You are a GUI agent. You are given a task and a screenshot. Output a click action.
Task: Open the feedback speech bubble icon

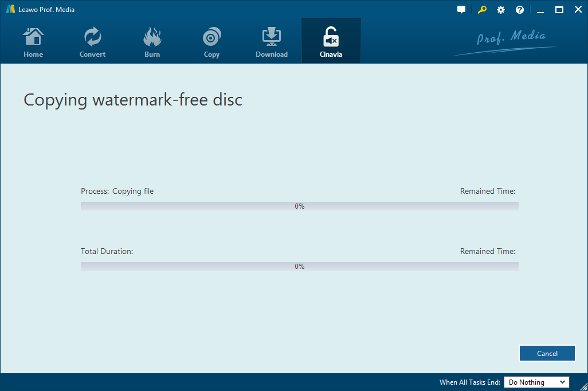pyautogui.click(x=461, y=10)
